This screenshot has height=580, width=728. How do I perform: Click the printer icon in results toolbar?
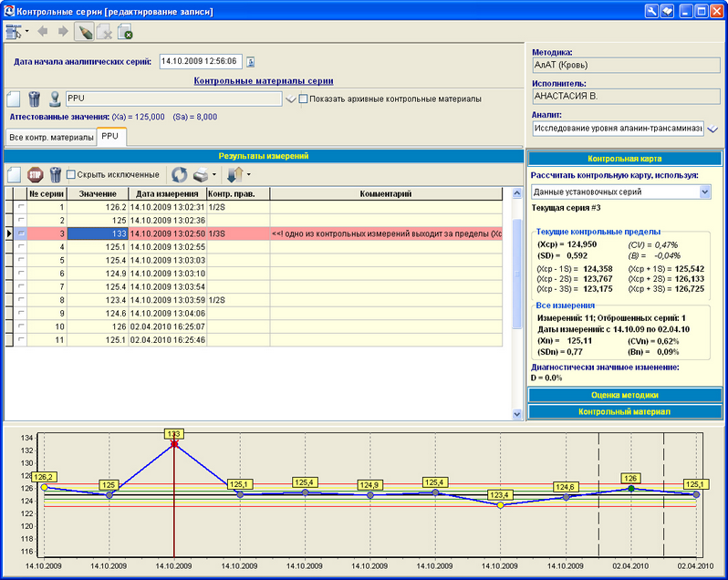coord(200,174)
